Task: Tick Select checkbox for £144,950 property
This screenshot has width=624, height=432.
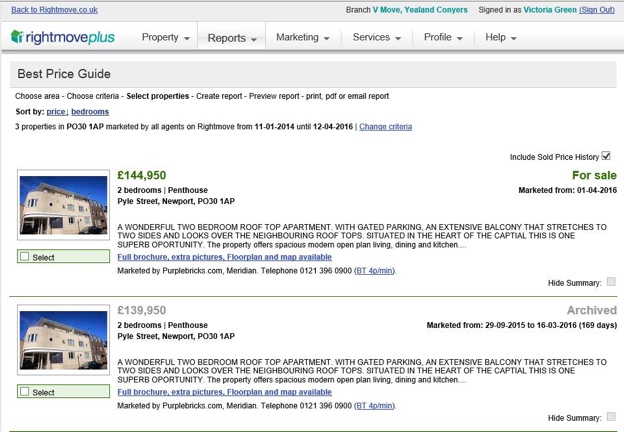Action: pos(25,257)
